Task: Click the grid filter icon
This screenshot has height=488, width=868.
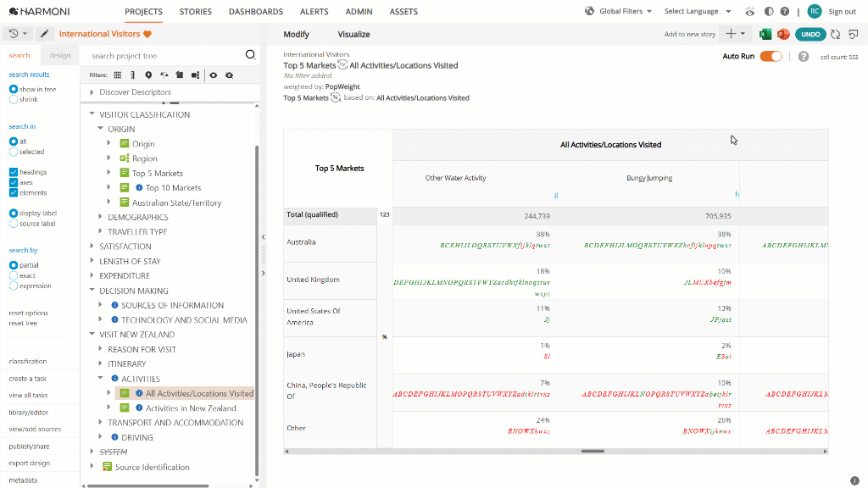Action: coord(117,75)
